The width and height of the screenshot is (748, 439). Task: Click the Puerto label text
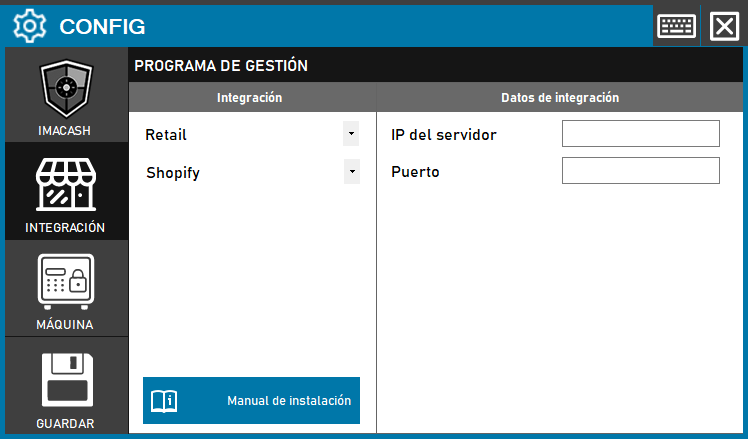coord(415,172)
